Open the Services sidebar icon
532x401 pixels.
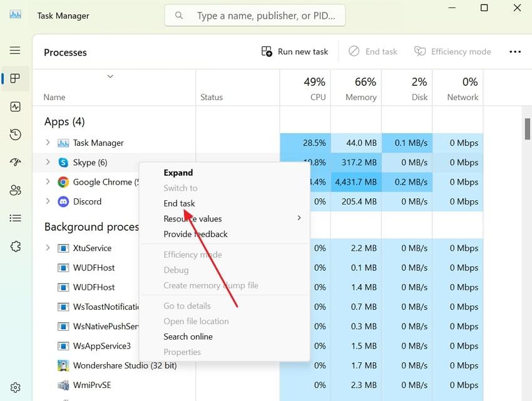click(x=16, y=246)
